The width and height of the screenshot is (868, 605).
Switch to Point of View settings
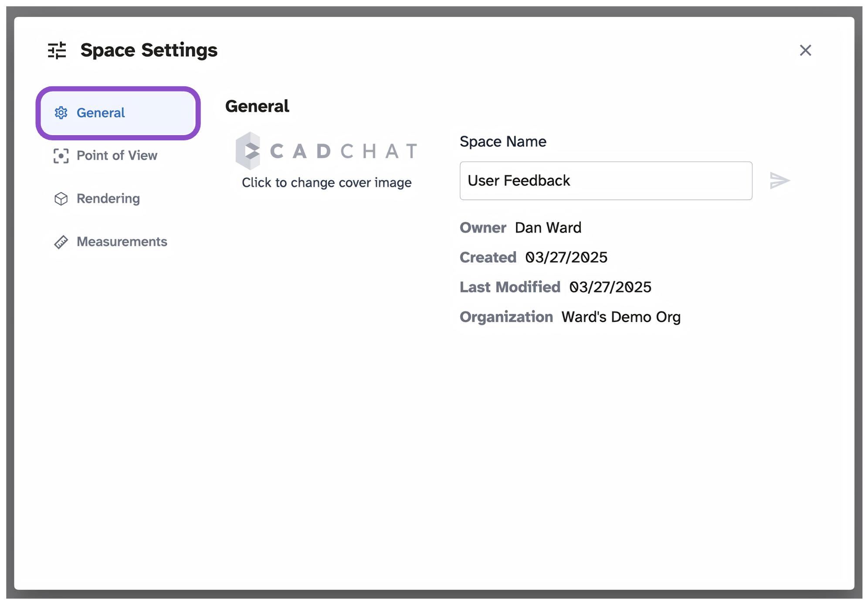[x=105, y=156]
